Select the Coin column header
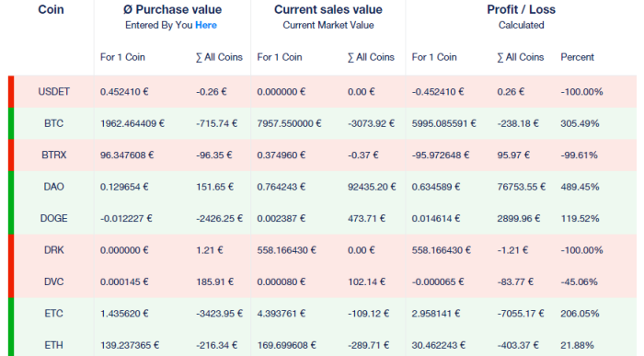 click(51, 9)
